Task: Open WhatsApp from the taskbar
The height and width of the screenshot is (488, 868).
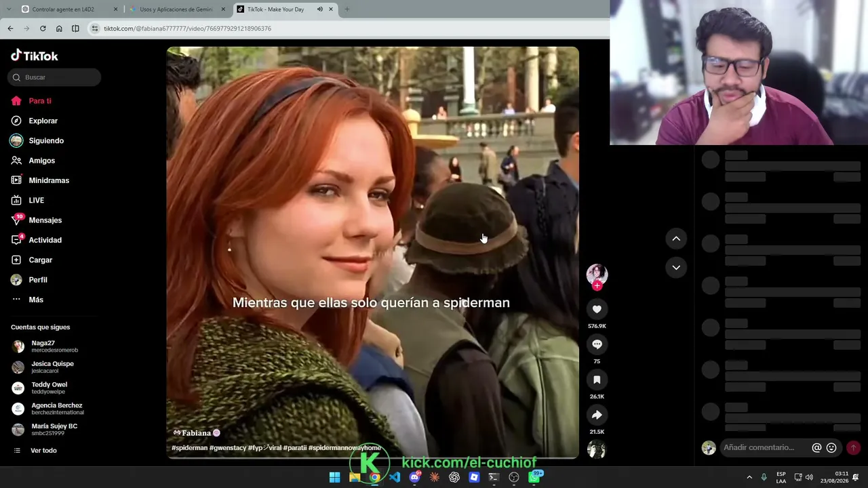Action: [x=534, y=477]
